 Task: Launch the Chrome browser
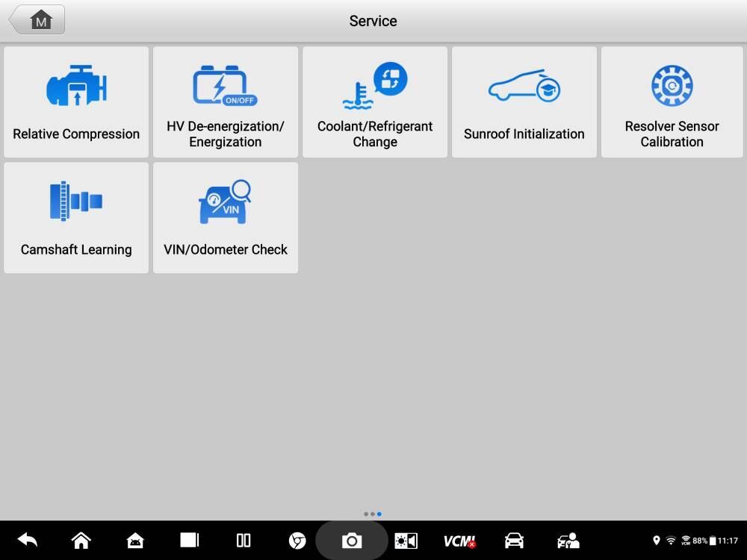click(x=297, y=541)
